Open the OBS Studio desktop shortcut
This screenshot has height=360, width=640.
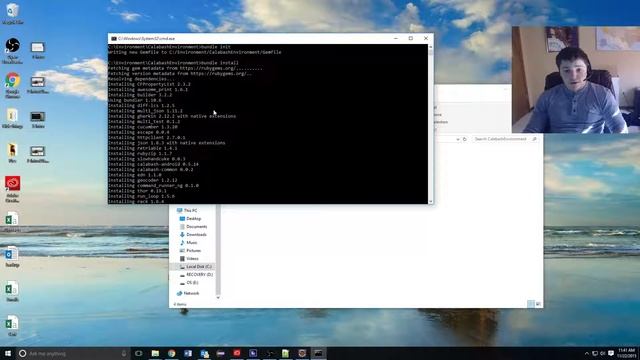point(12,51)
